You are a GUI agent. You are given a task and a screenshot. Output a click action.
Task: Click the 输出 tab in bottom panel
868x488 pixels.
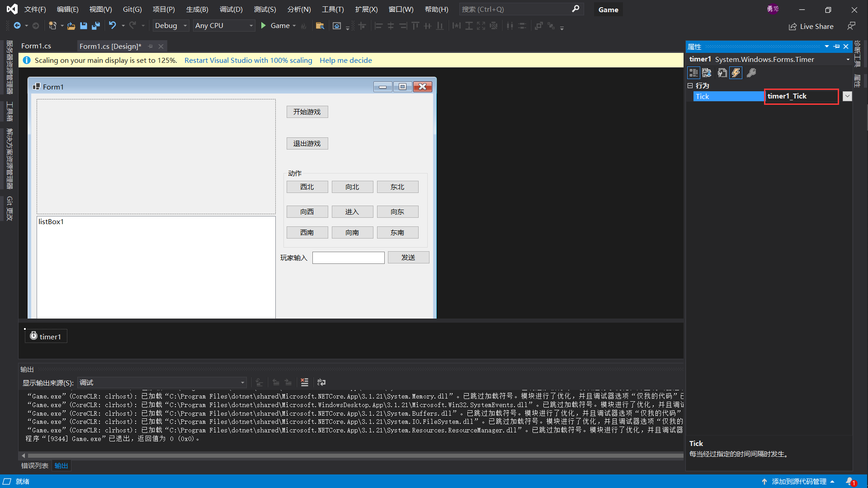click(x=61, y=465)
